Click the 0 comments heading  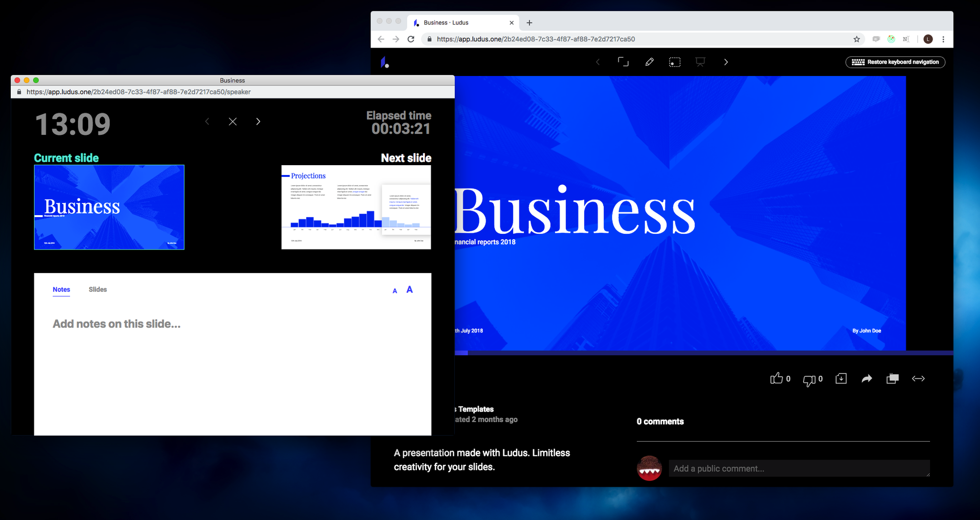click(x=660, y=421)
